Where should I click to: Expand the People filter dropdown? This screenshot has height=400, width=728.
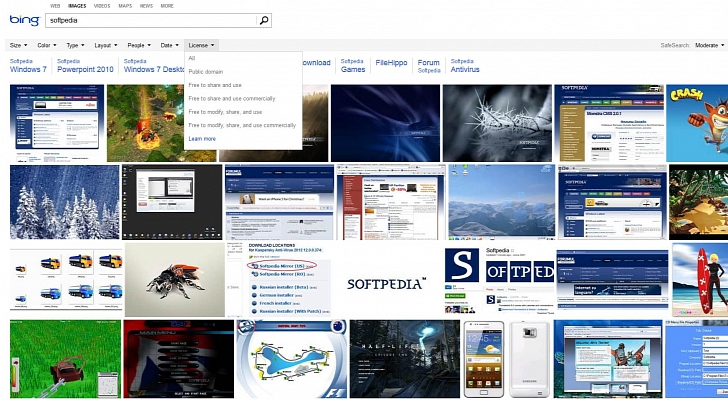click(138, 45)
